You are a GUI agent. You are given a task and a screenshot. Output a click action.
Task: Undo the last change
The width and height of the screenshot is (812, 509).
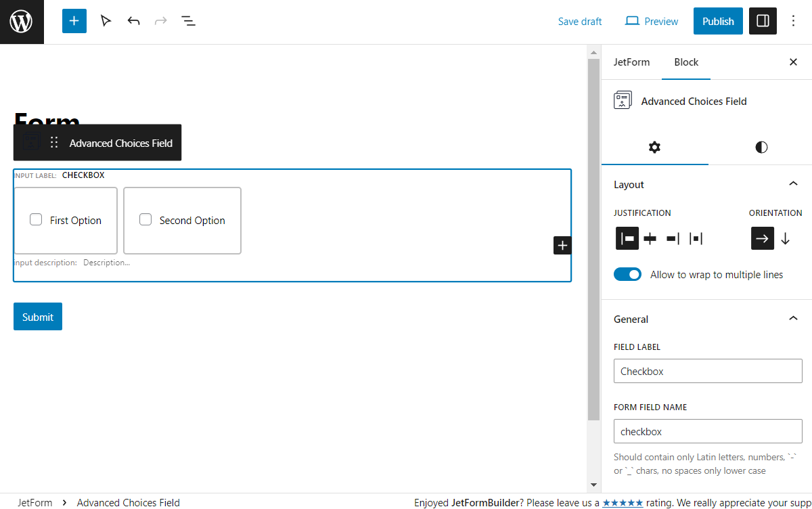coord(133,21)
